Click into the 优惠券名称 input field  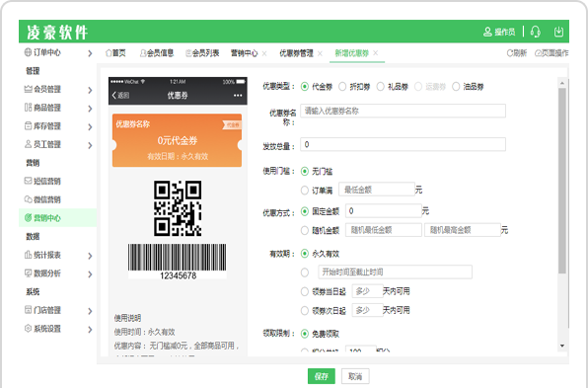click(403, 111)
